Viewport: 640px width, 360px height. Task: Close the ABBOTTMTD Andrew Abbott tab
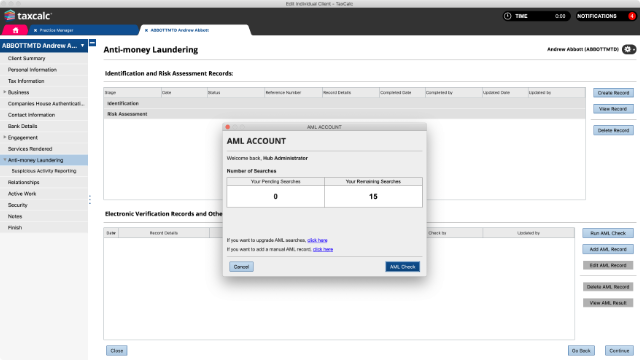pos(147,30)
